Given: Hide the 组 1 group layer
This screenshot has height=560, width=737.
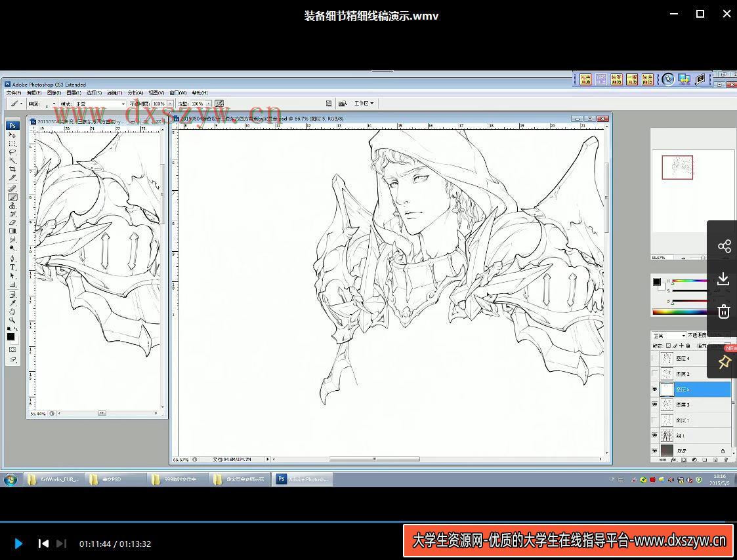Looking at the screenshot, I should [x=655, y=435].
